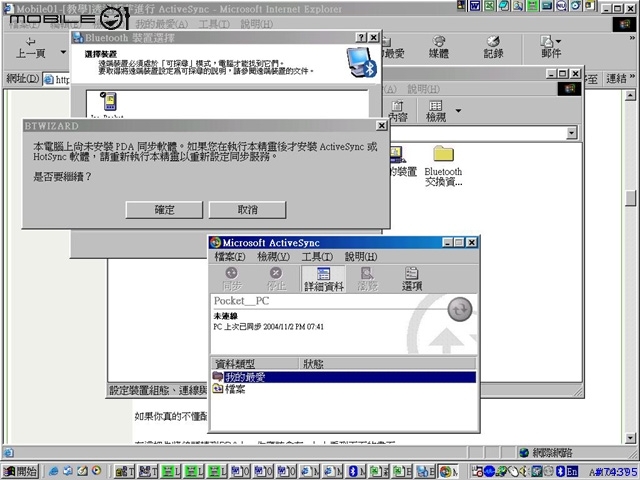Click the IE page scrollbar thumb
Image resolution: width=640 pixels, height=480 pixels.
pos(630,199)
